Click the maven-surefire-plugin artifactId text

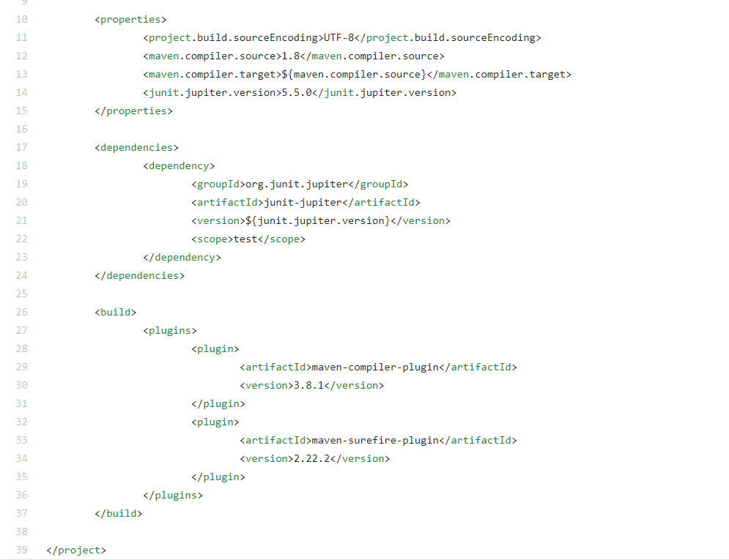click(x=375, y=440)
